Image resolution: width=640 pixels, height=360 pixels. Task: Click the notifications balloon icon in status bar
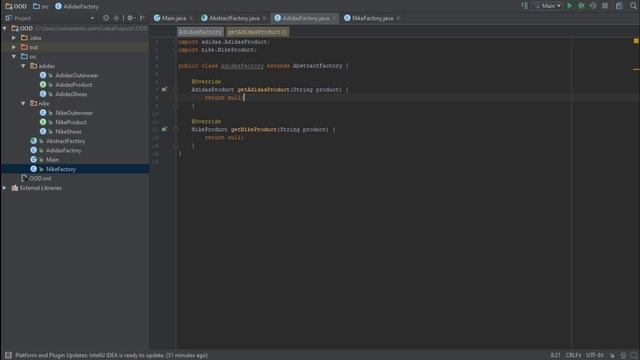633,356
